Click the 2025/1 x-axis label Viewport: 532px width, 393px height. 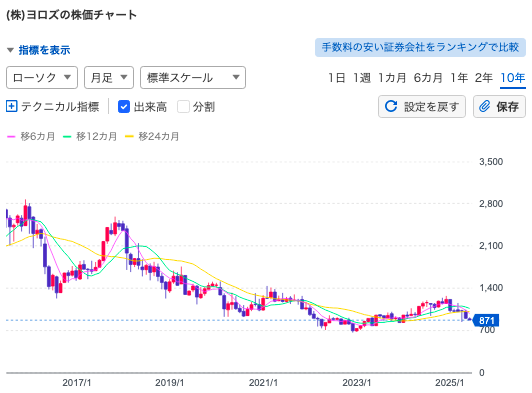click(449, 383)
